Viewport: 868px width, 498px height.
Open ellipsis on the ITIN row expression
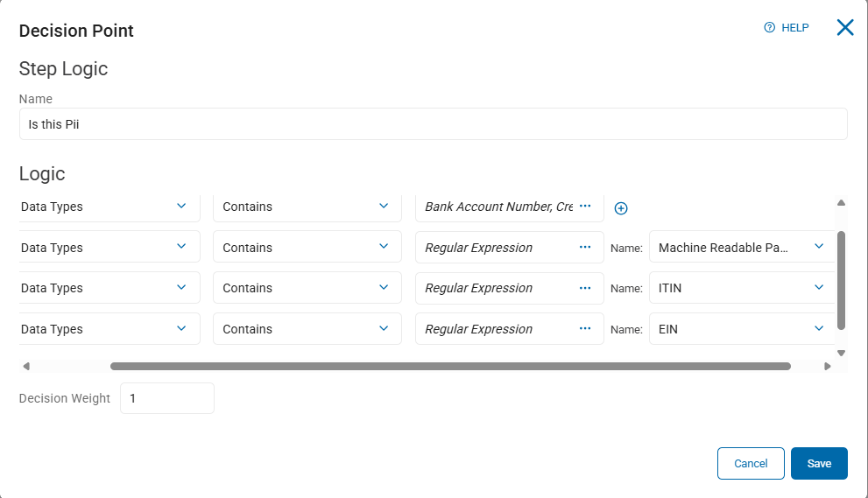(585, 288)
